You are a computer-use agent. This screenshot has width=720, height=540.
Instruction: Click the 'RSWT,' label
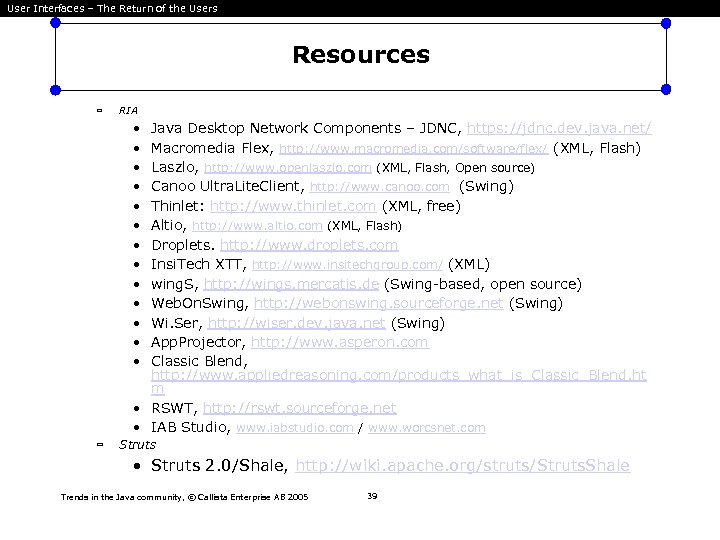174,408
